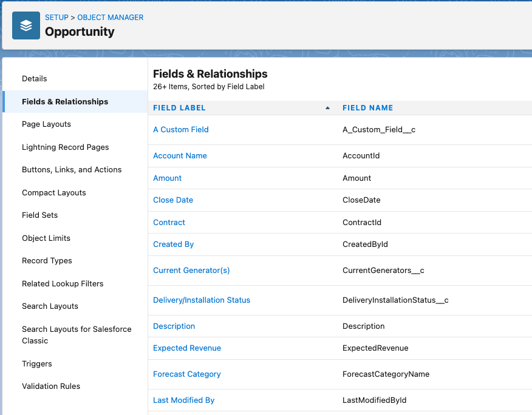Switch to Page Layouts section
The image size is (532, 415).
point(47,124)
